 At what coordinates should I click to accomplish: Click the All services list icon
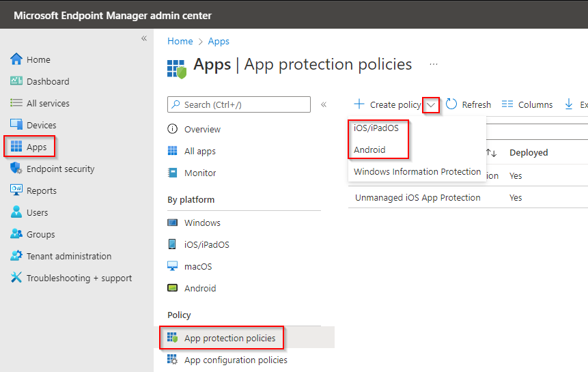[x=17, y=103]
